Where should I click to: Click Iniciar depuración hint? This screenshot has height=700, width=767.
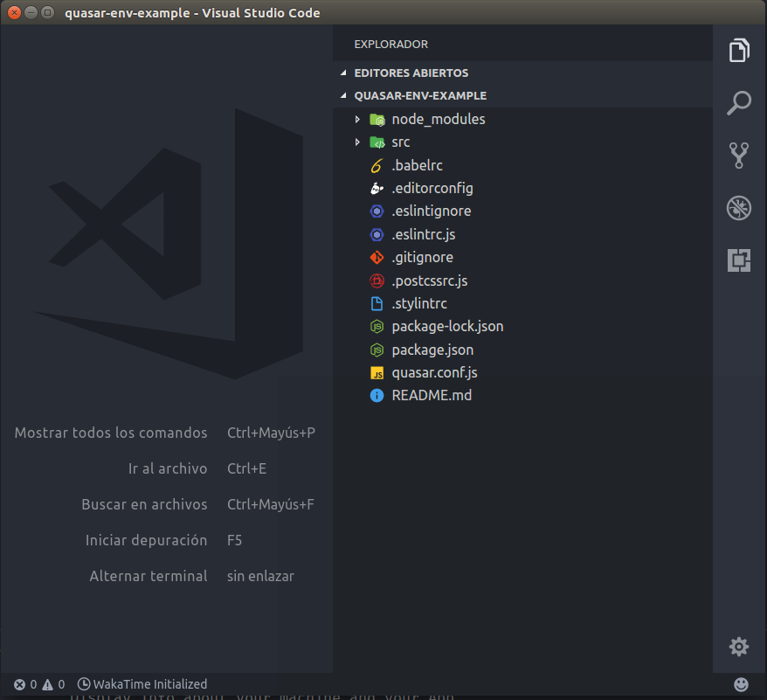click(146, 540)
